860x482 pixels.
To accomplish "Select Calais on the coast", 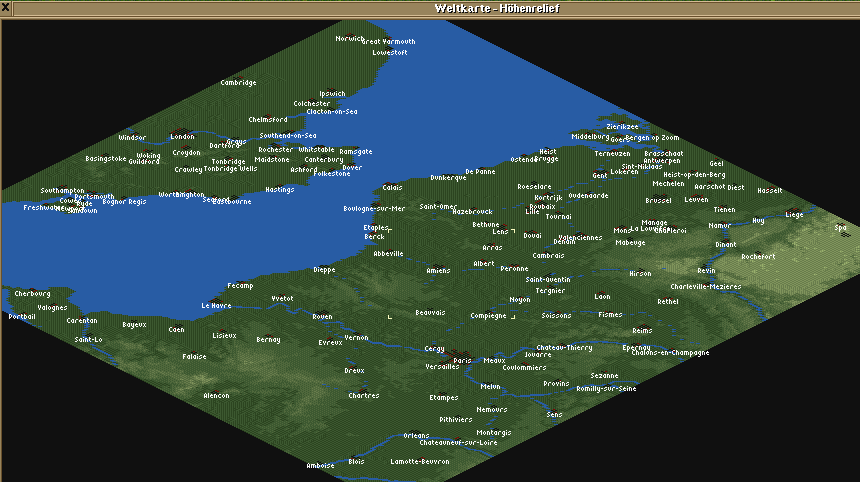I will click(x=392, y=187).
